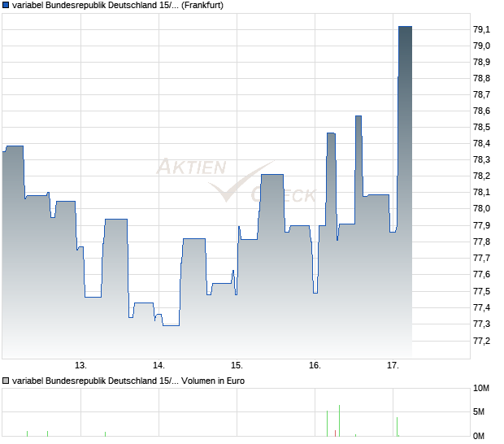Select the '17.' date marker on x-axis

(393, 365)
